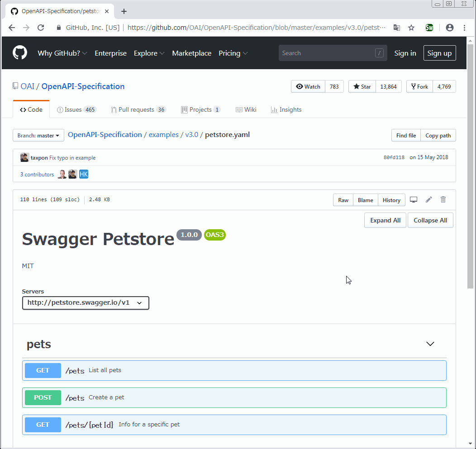Click the search slash shortcut icon
The height and width of the screenshot is (449, 476).
(x=379, y=53)
